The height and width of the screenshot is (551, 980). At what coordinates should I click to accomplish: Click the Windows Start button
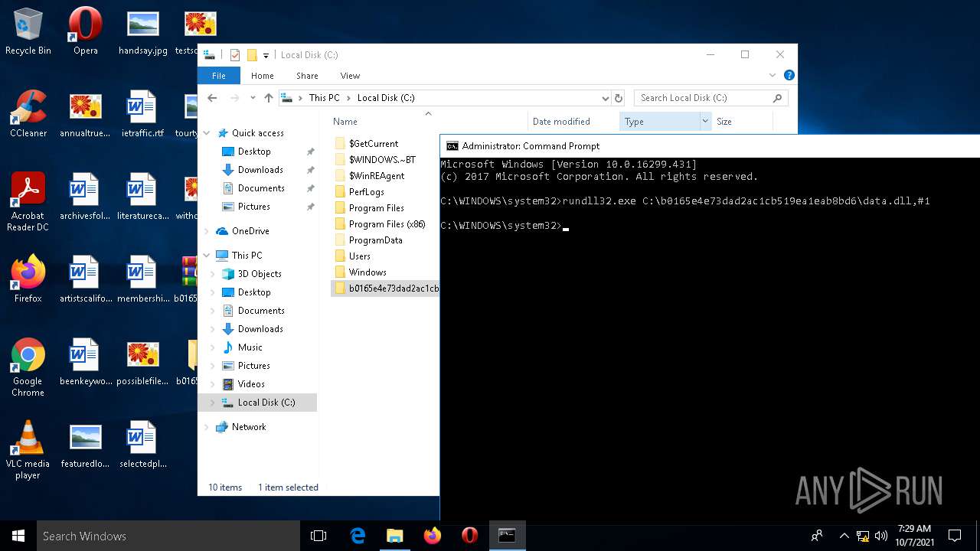18,536
